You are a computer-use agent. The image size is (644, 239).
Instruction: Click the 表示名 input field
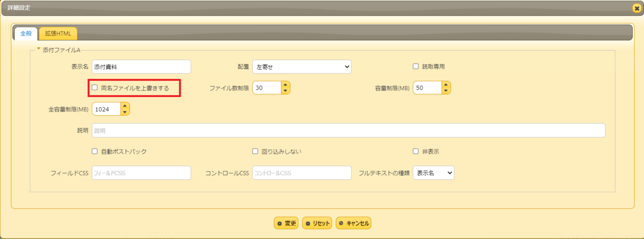click(142, 66)
